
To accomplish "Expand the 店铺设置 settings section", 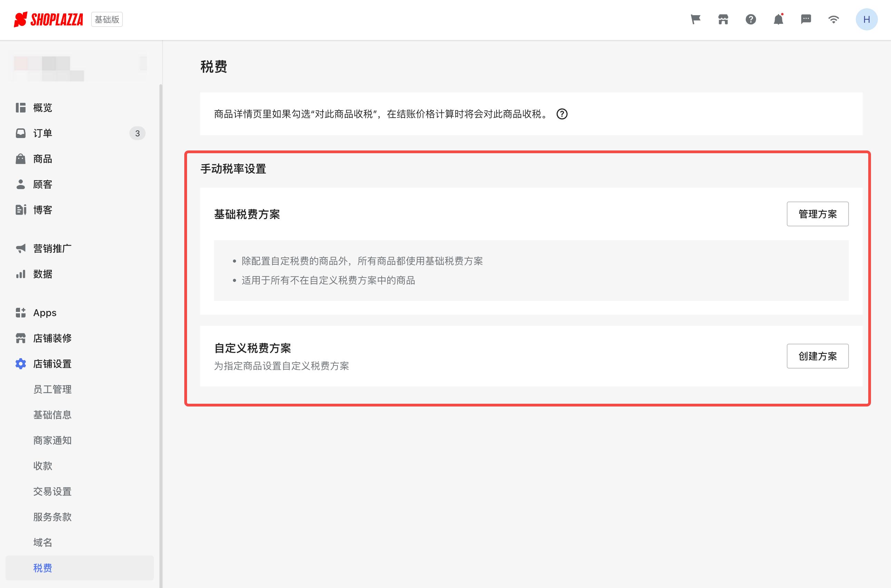I will click(x=51, y=364).
